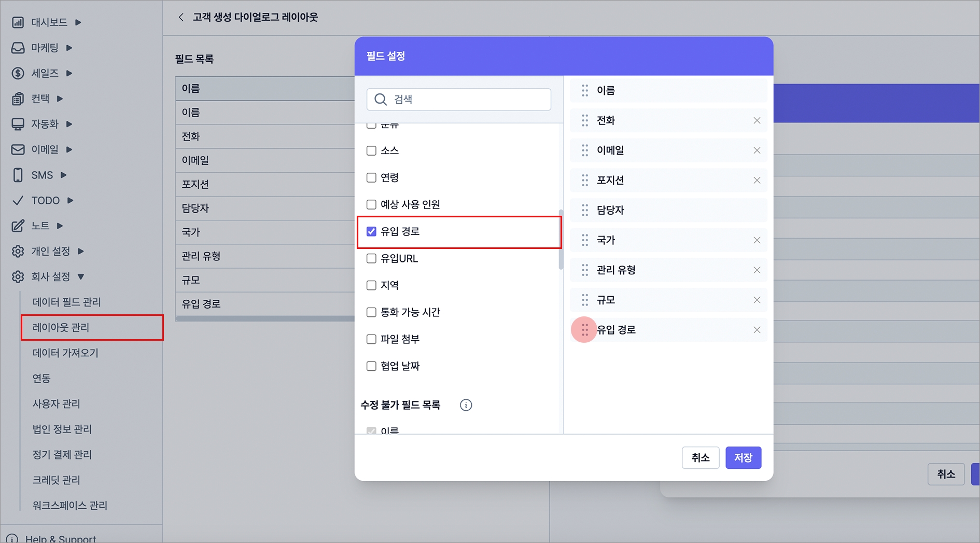Expand the 대시보드 menu arrow

[x=78, y=22]
